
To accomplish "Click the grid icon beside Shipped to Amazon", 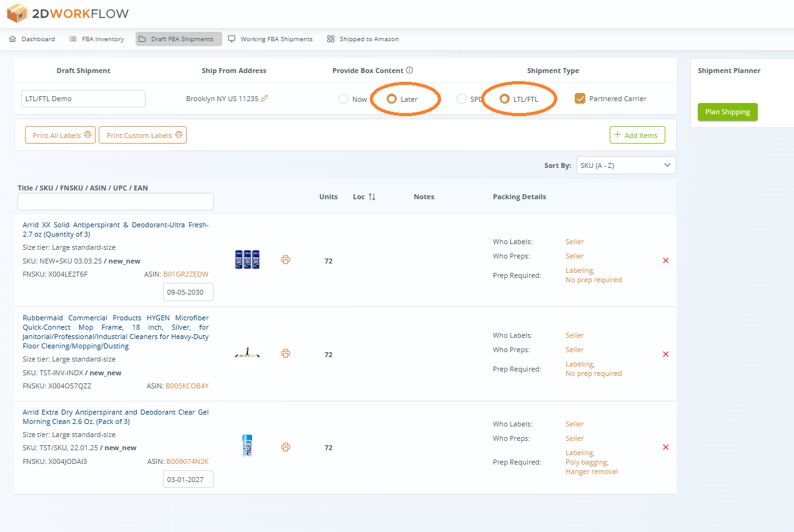I will click(329, 39).
